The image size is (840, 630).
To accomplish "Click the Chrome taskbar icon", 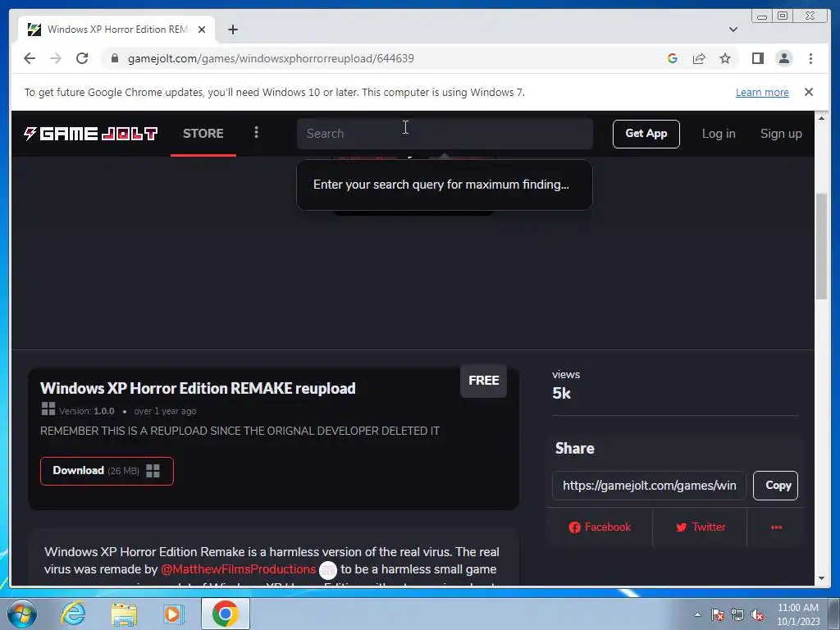I will pos(226,614).
